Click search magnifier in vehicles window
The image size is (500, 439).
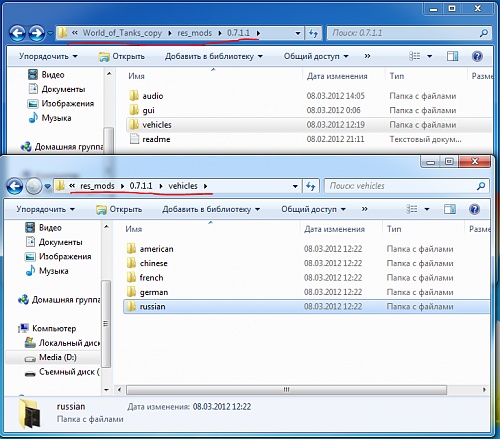pyautogui.click(x=481, y=186)
